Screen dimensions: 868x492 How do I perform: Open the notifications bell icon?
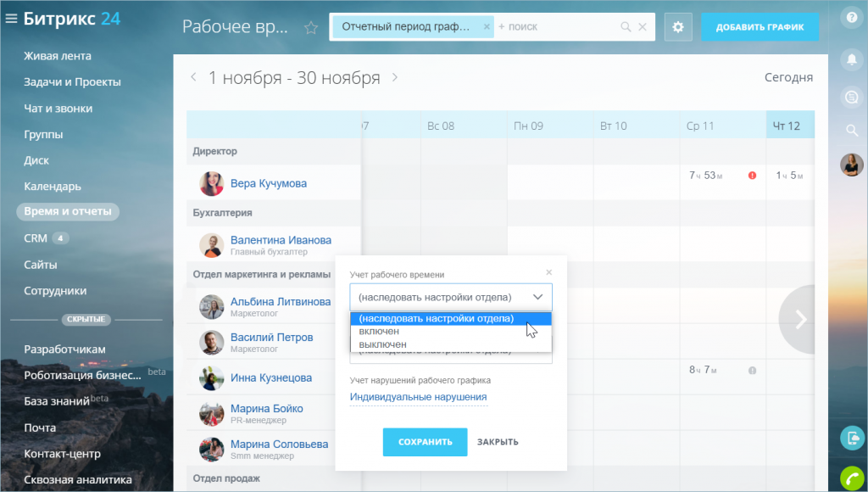[x=852, y=59]
